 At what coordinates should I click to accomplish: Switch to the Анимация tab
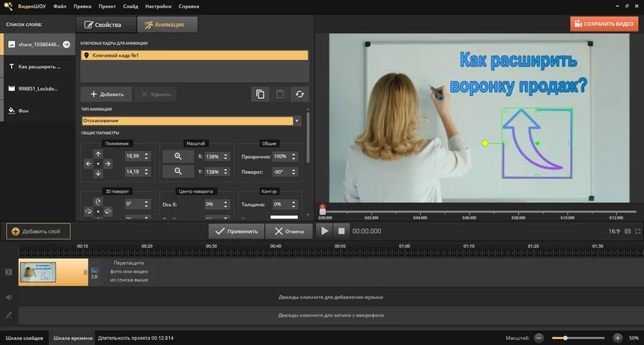(x=167, y=25)
